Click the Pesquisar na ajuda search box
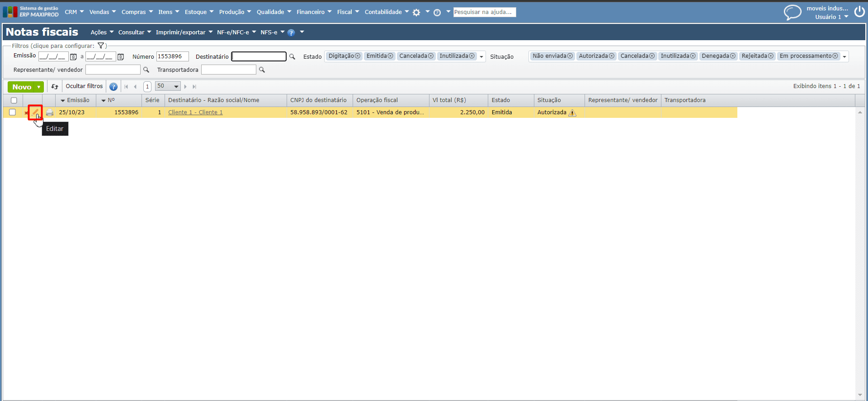Viewport: 868px width, 401px height. 485,12
